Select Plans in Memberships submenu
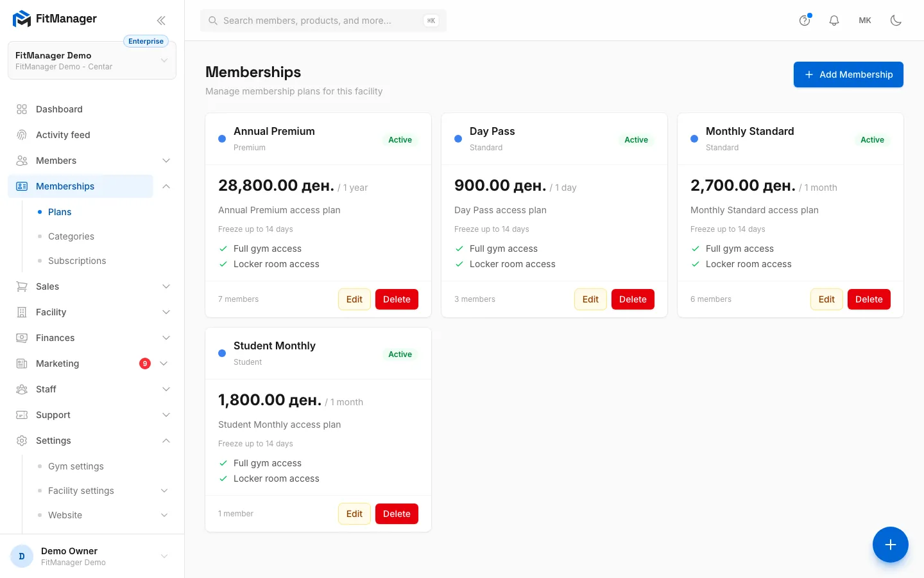The height and width of the screenshot is (578, 924). [x=60, y=212]
